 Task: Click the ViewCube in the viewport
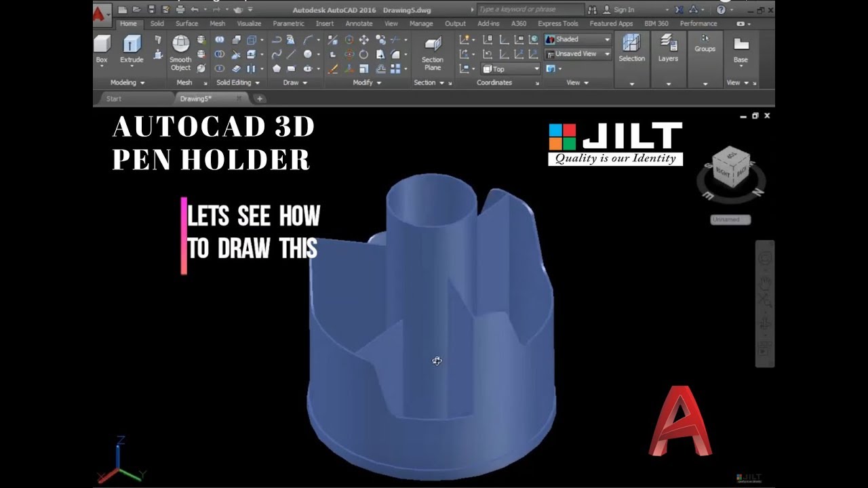pos(731,166)
